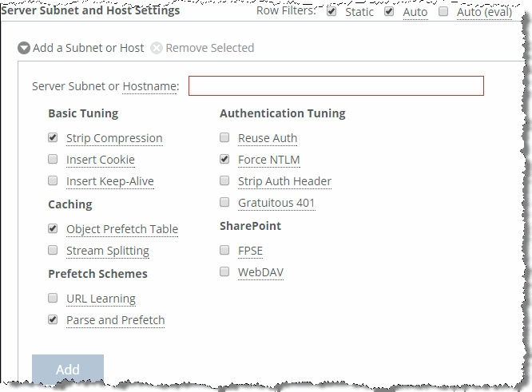Tick the URL Learning checkbox
The width and height of the screenshot is (532, 392).
[53, 298]
